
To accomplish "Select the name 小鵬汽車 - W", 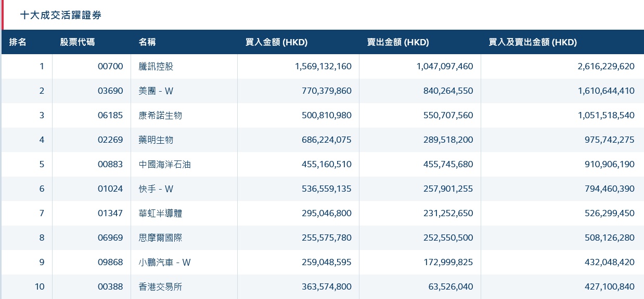I will click(x=165, y=262).
